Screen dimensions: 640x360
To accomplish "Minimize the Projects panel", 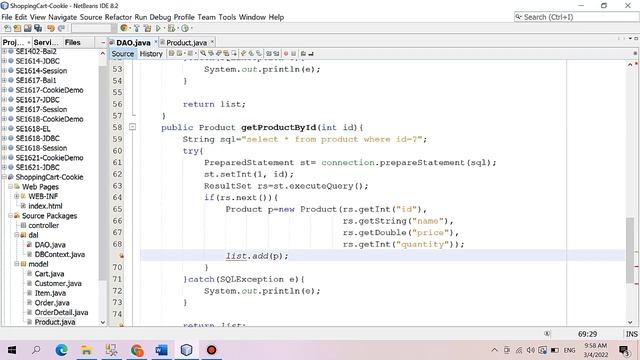I will pos(102,42).
